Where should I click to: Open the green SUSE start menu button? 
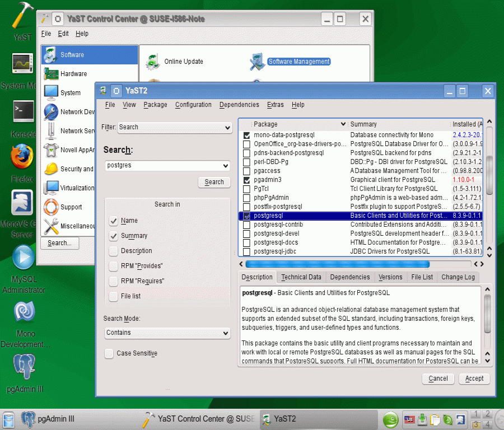[x=391, y=419]
